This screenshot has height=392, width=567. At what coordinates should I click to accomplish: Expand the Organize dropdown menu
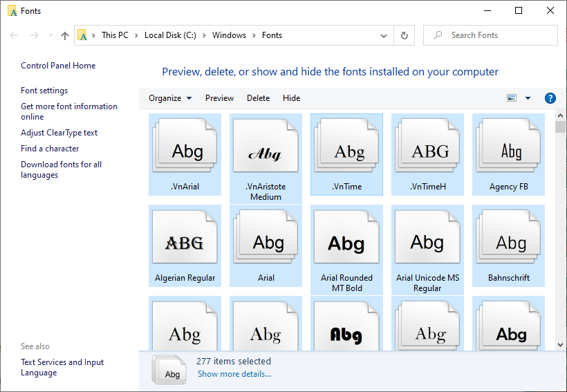pyautogui.click(x=170, y=98)
